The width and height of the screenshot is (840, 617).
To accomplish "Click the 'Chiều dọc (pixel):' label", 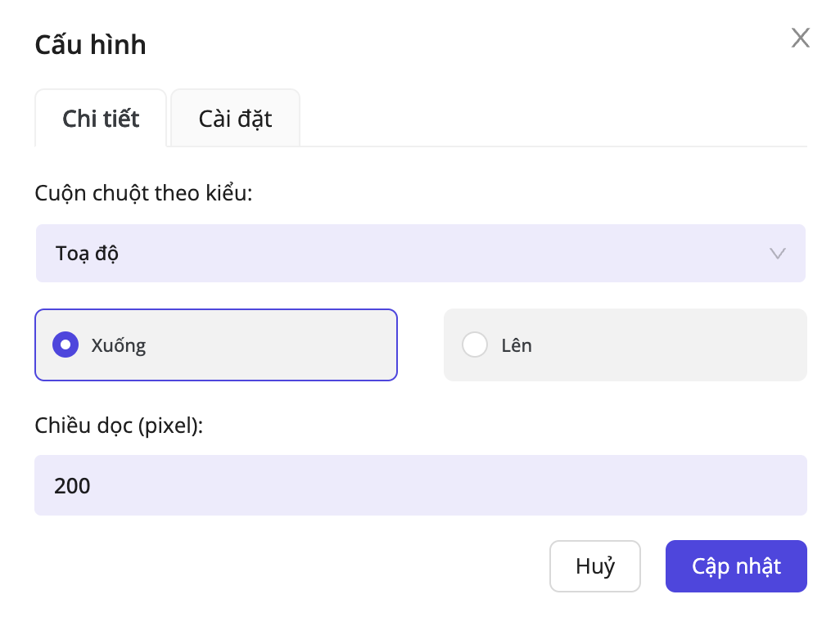I will pos(119,426).
